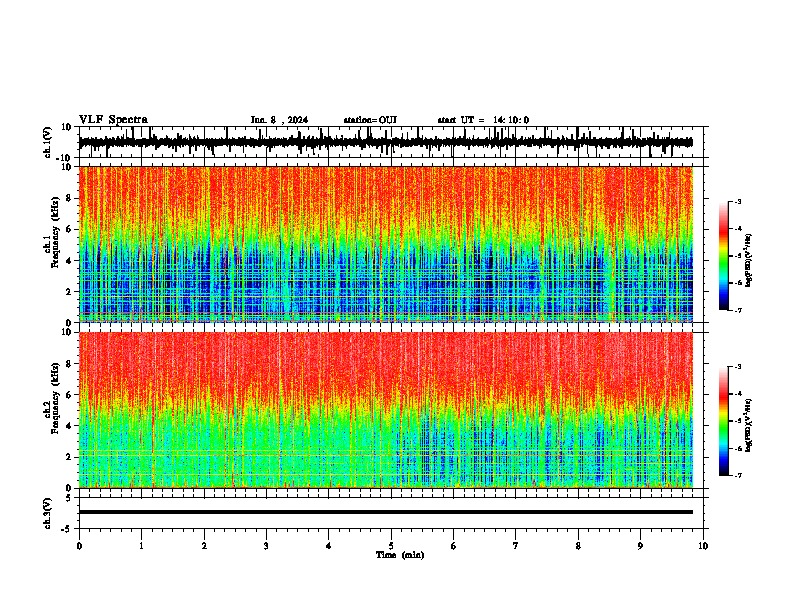Click the ch.1 colorbar log(PSD) units label
Image resolution: width=792 pixels, height=612 pixels.
click(x=749, y=260)
